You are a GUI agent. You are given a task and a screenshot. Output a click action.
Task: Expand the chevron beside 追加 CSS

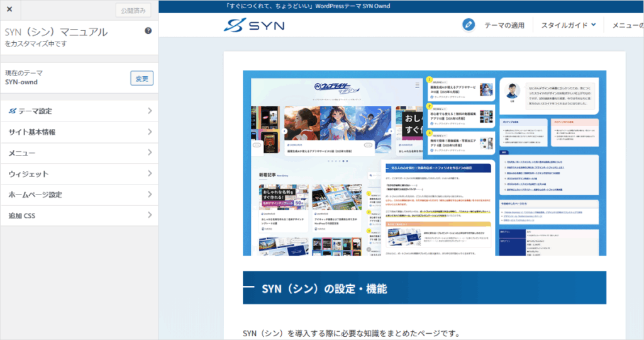point(150,215)
